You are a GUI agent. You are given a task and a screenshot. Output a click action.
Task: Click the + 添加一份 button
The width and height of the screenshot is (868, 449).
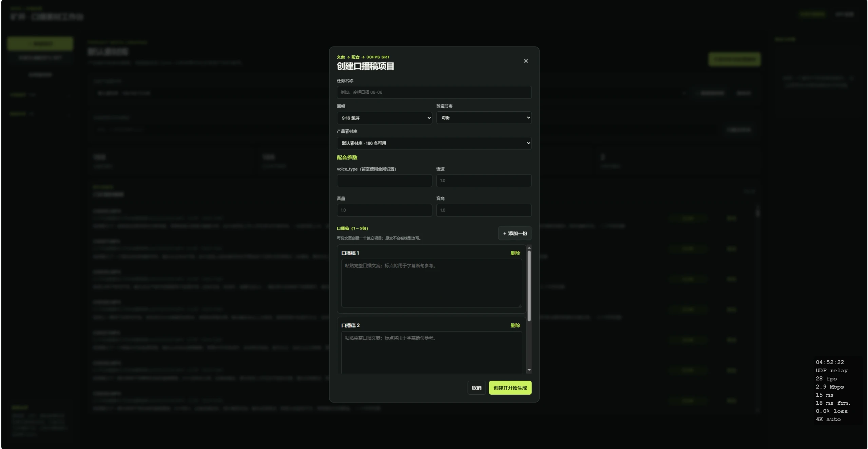[515, 233]
